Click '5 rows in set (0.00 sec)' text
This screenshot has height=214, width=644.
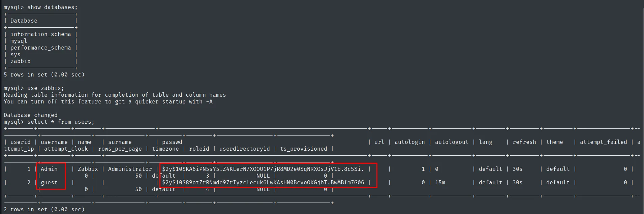(44, 75)
